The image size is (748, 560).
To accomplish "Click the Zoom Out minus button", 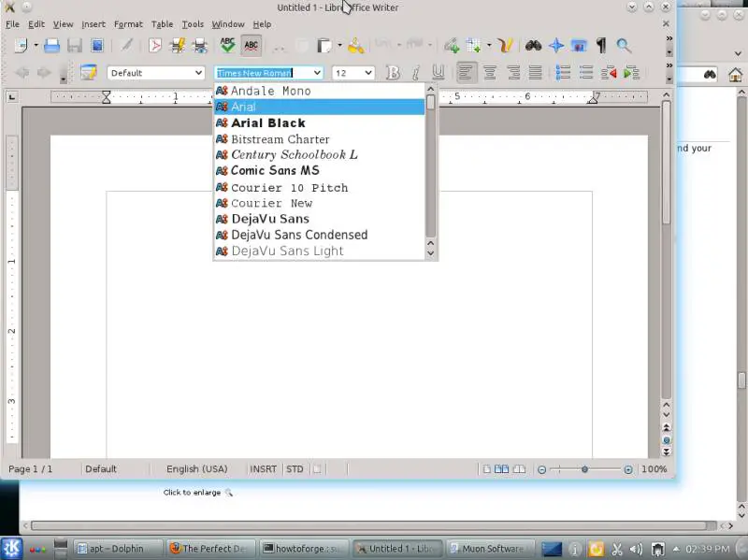I will tap(542, 469).
